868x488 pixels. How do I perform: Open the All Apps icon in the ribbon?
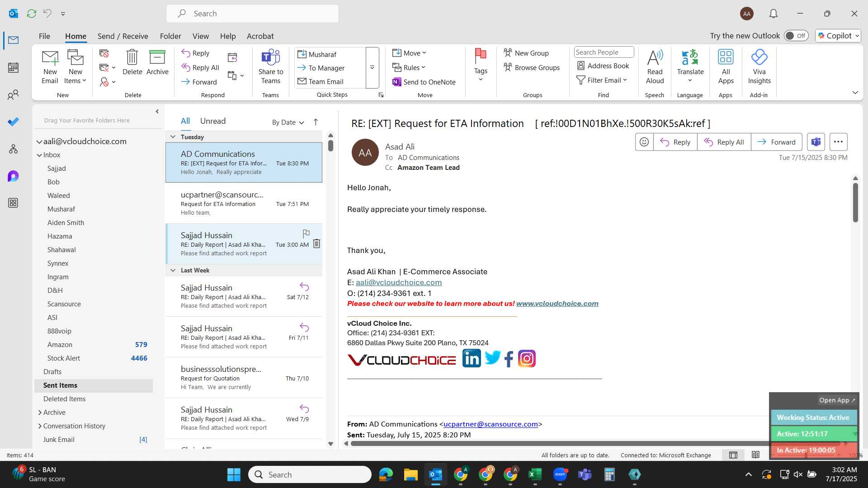726,67
